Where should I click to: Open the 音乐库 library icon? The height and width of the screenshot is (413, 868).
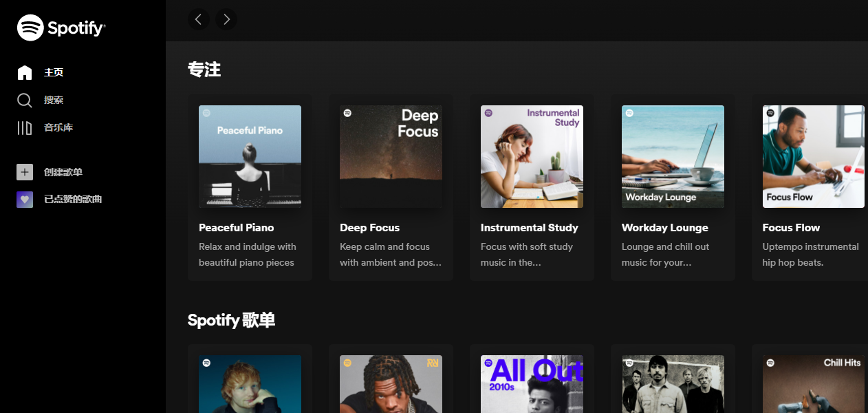click(x=25, y=127)
